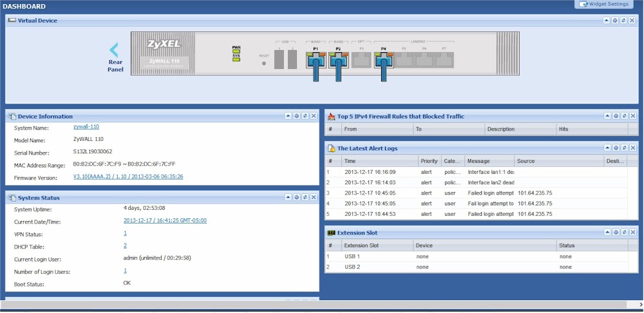Viewport: 644px width, 313px height.
Task: Close the Device Information panel
Action: (x=314, y=116)
